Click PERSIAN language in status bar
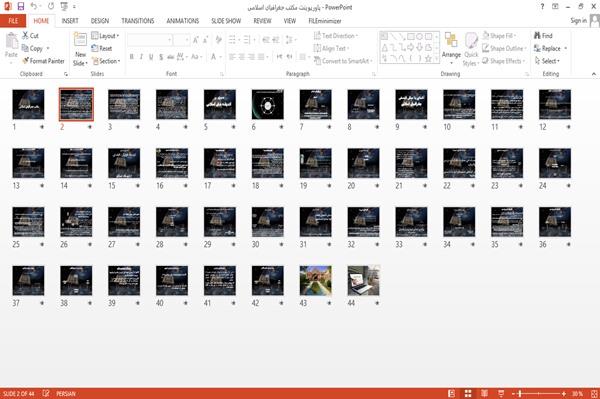This screenshot has height=399, width=600. pyautogui.click(x=66, y=393)
